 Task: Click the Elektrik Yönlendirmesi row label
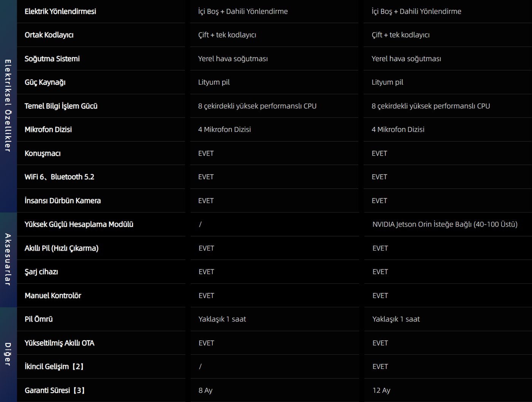pos(60,11)
